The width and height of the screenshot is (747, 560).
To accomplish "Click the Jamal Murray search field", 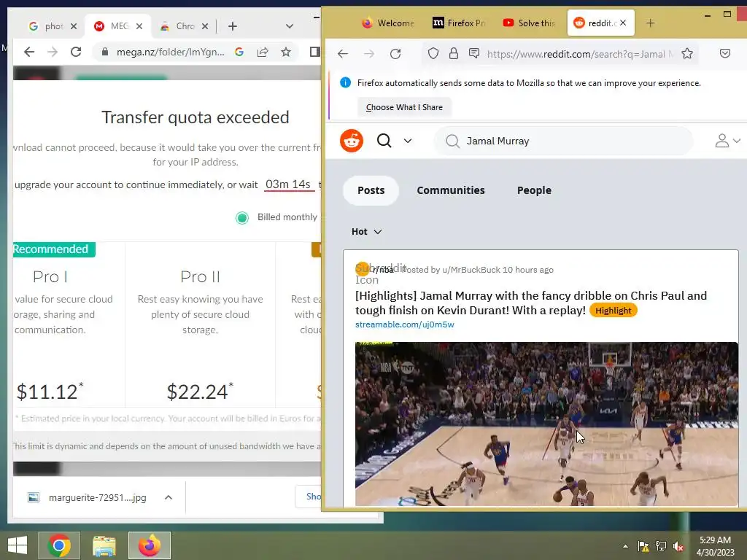I will (564, 141).
